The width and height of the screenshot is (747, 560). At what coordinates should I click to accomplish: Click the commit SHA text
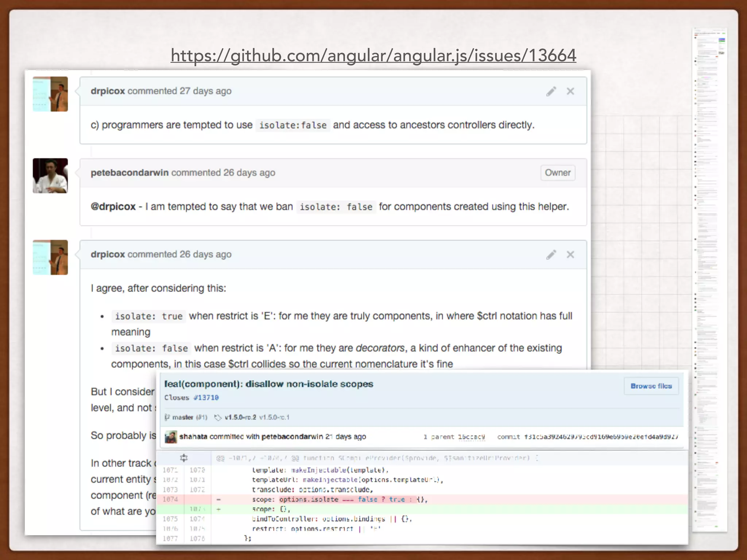601,437
